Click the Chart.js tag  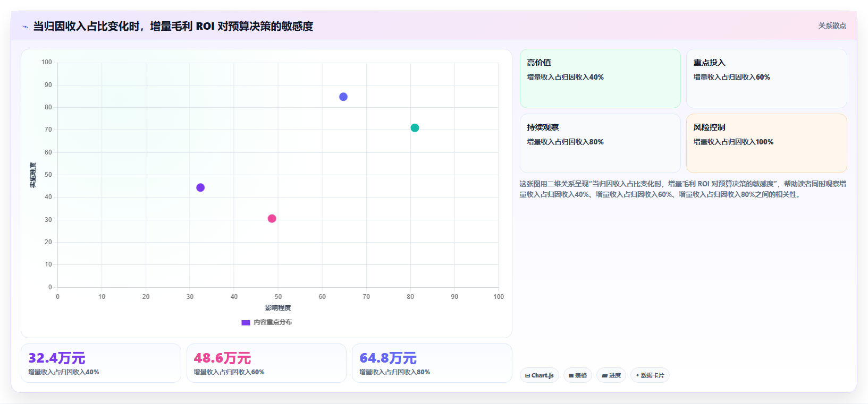click(540, 375)
